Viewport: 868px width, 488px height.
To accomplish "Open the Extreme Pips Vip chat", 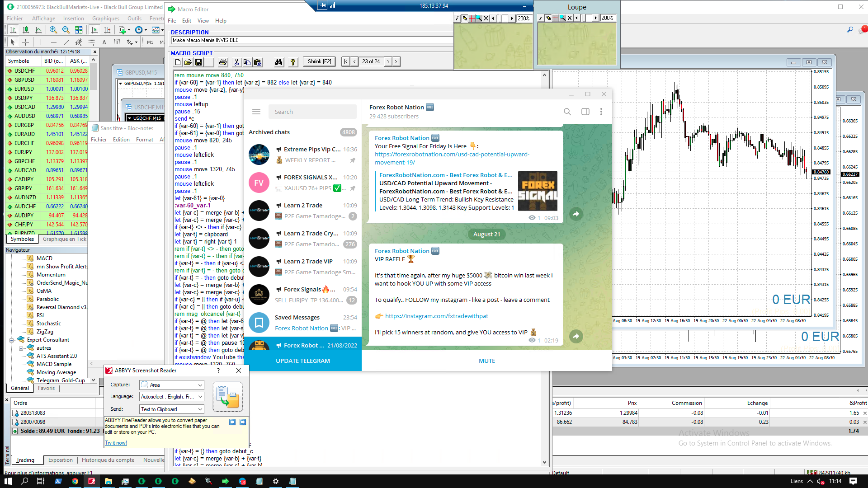I will coord(303,155).
